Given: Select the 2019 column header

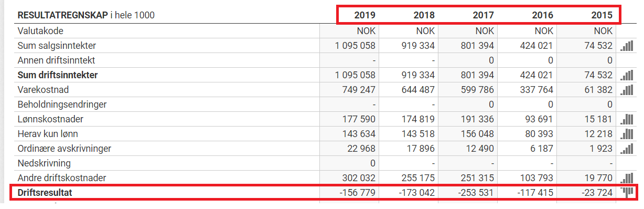Looking at the screenshot, I should click(x=364, y=15).
